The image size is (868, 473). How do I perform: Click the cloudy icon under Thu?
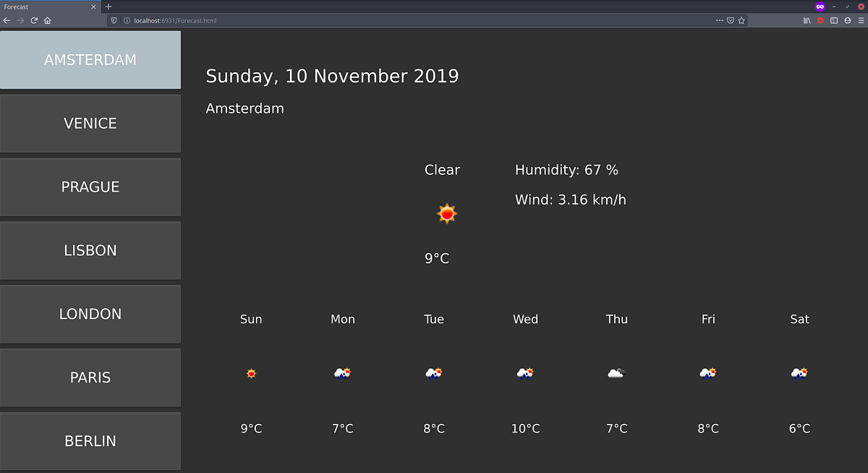coord(616,372)
